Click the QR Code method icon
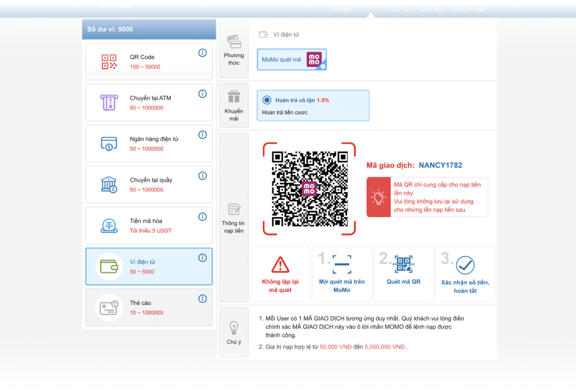This screenshot has width=576, height=392. [x=109, y=62]
